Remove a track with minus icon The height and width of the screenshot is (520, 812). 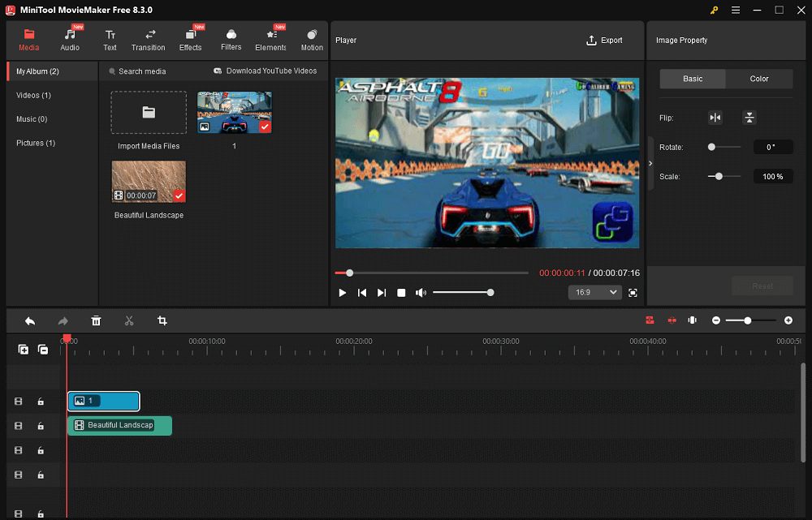point(43,350)
